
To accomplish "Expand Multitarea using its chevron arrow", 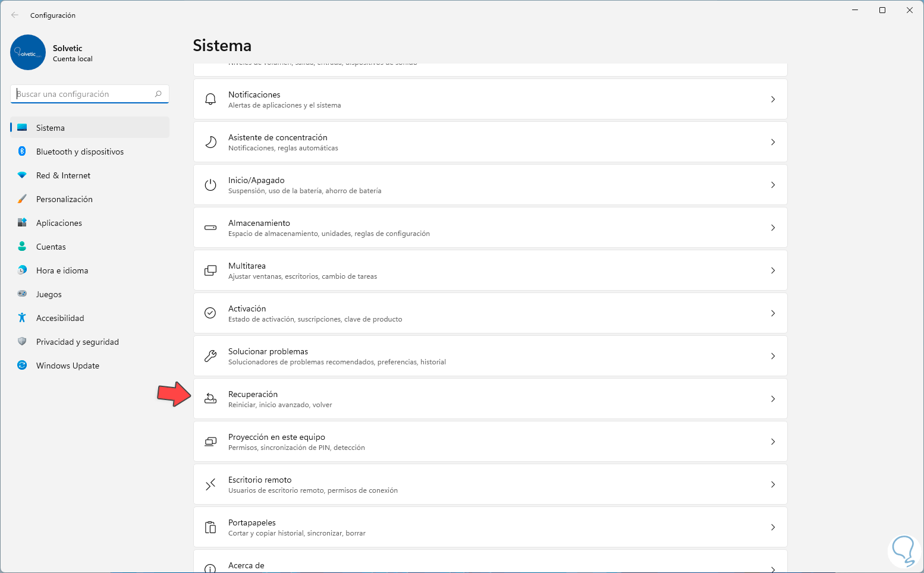I will (772, 270).
